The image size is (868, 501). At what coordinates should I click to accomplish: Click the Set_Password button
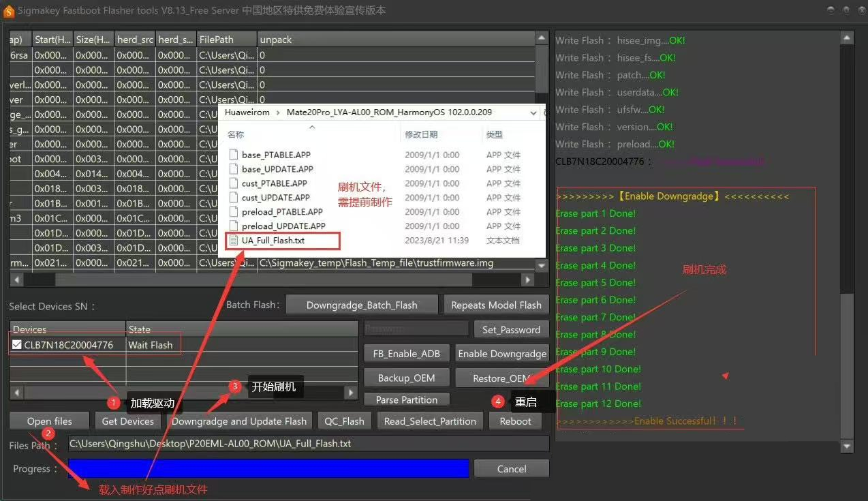(x=511, y=329)
